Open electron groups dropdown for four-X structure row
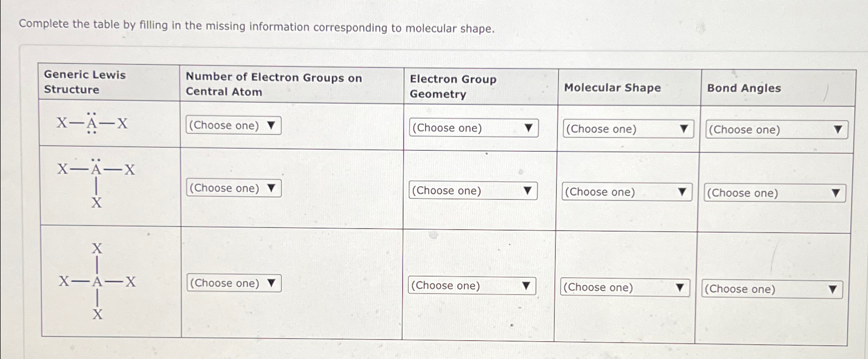Screen dimensions: 868x359 (x=234, y=283)
